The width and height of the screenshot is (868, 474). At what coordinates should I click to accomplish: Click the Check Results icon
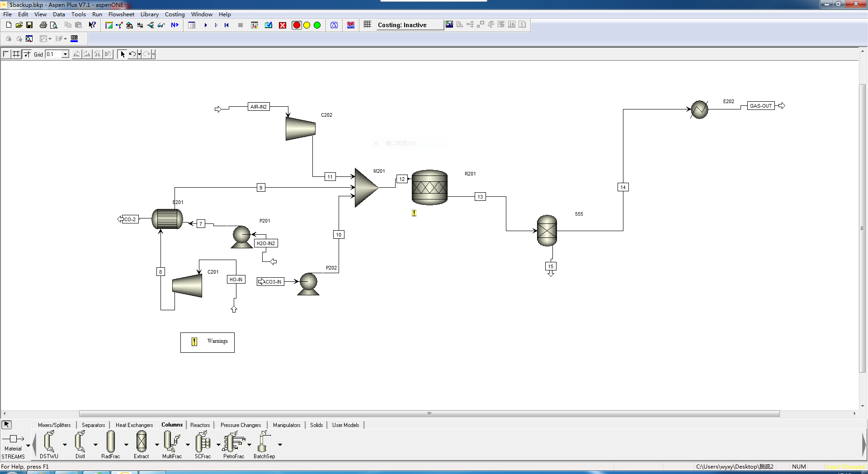(x=269, y=25)
